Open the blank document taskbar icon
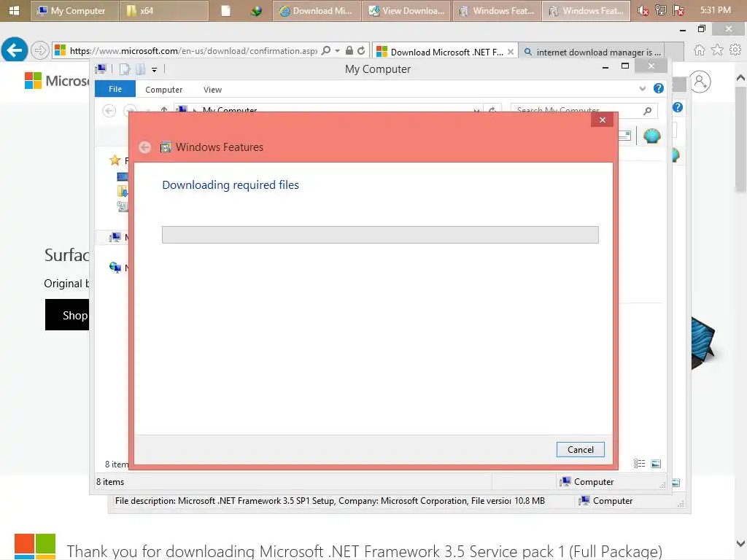747x560 pixels. point(226,10)
